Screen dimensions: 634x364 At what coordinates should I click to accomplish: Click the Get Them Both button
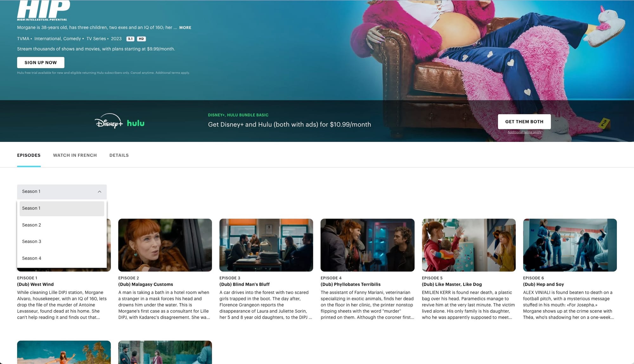click(524, 122)
